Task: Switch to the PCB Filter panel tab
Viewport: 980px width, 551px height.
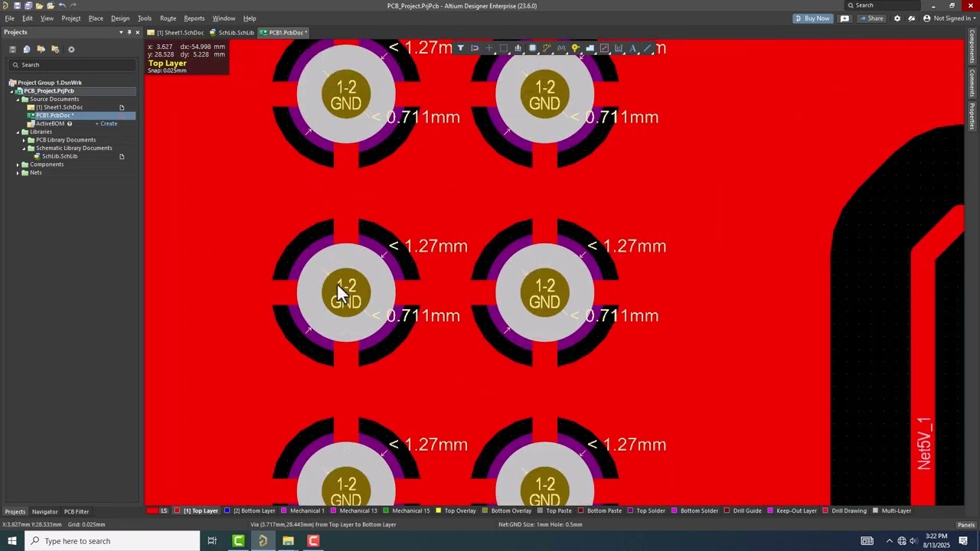Action: pyautogui.click(x=77, y=512)
